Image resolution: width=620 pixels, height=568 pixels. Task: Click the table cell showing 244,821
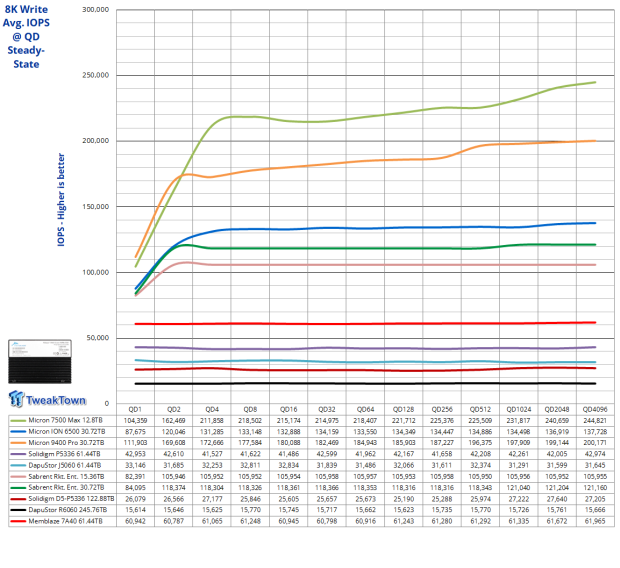(595, 420)
